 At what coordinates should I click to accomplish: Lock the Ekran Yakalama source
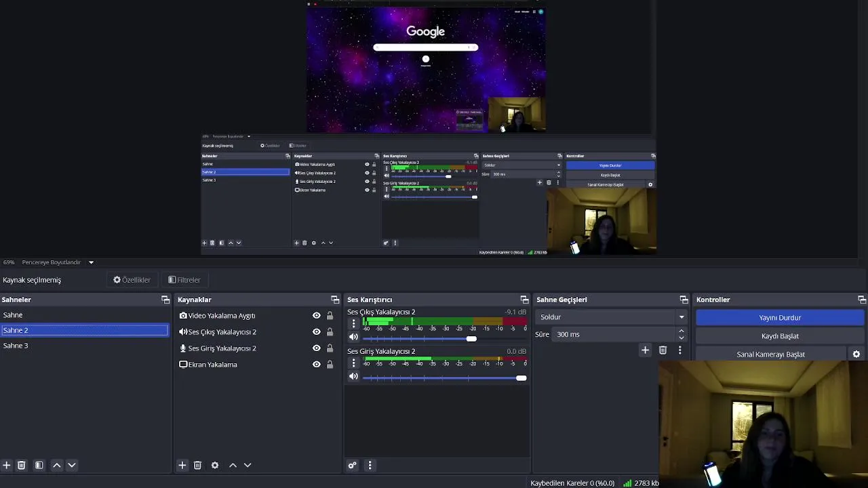pyautogui.click(x=330, y=364)
